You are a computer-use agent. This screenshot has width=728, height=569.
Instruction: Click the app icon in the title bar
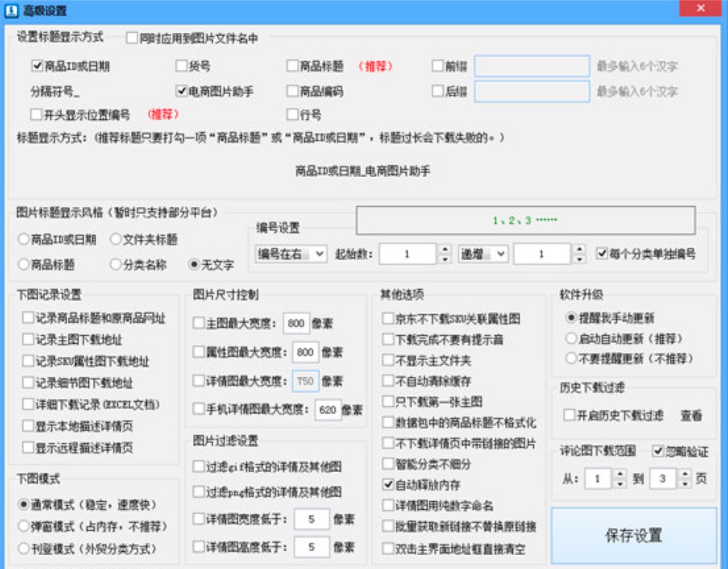[x=11, y=11]
